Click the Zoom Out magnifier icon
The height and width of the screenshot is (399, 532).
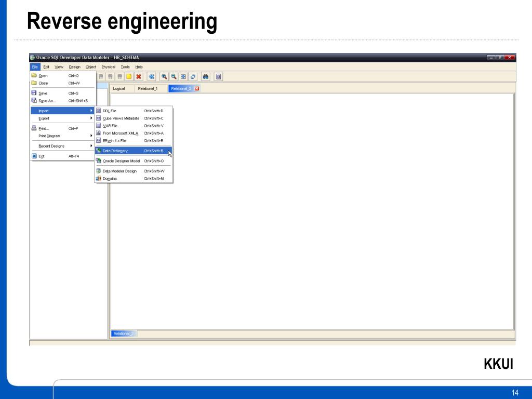174,77
